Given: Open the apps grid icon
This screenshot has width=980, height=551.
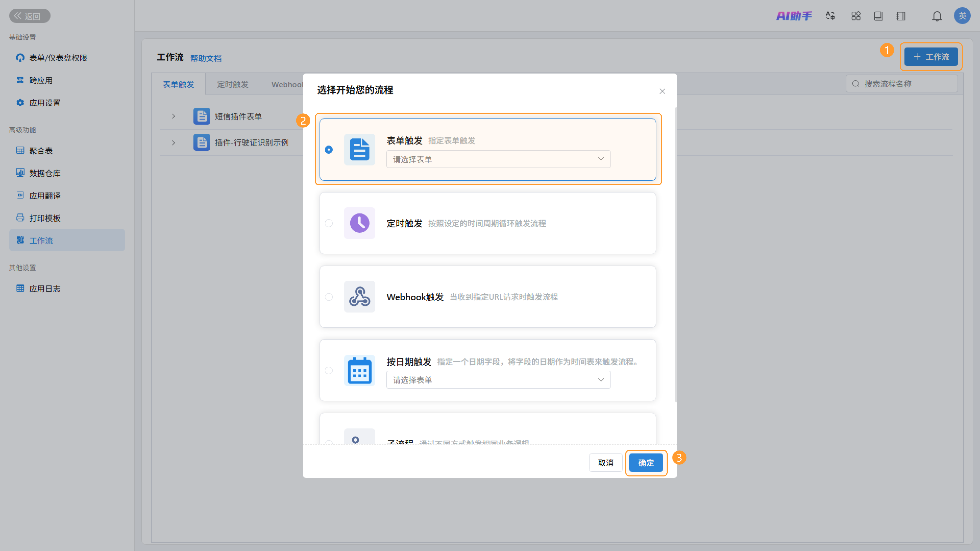Looking at the screenshot, I should coord(856,16).
